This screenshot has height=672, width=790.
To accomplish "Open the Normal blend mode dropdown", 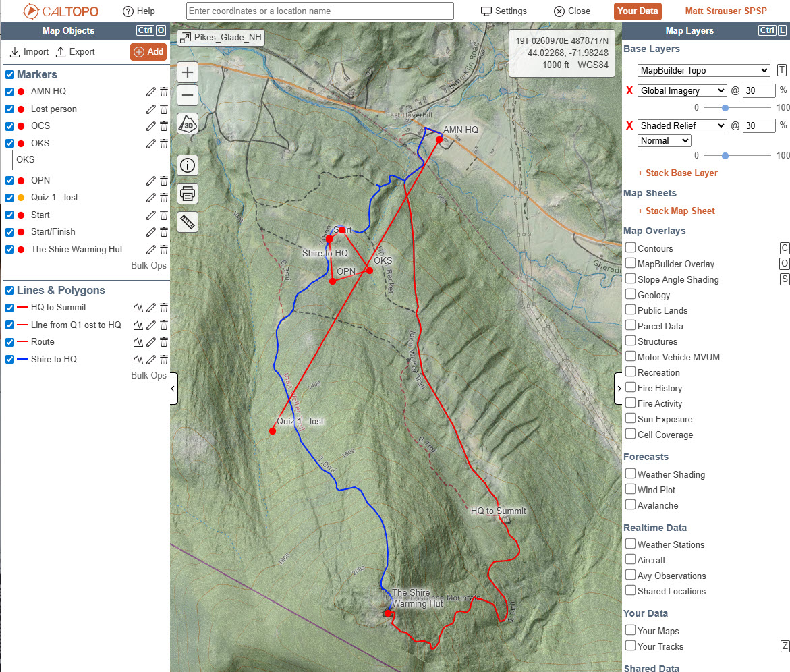I will [x=665, y=141].
